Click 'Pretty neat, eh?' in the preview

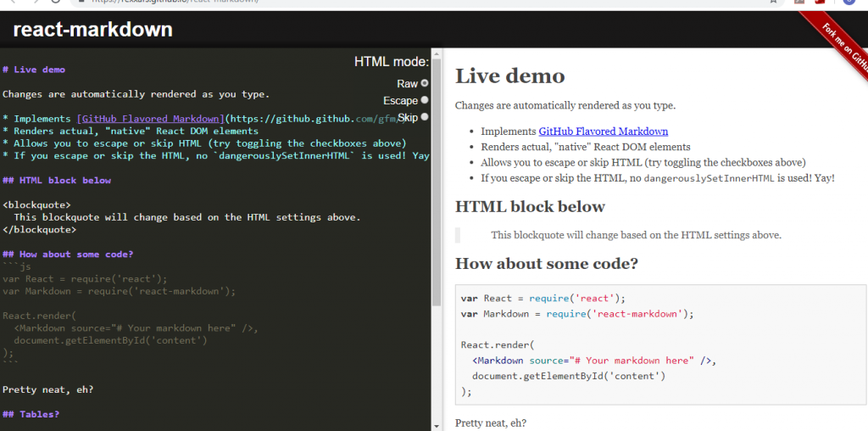tap(491, 423)
